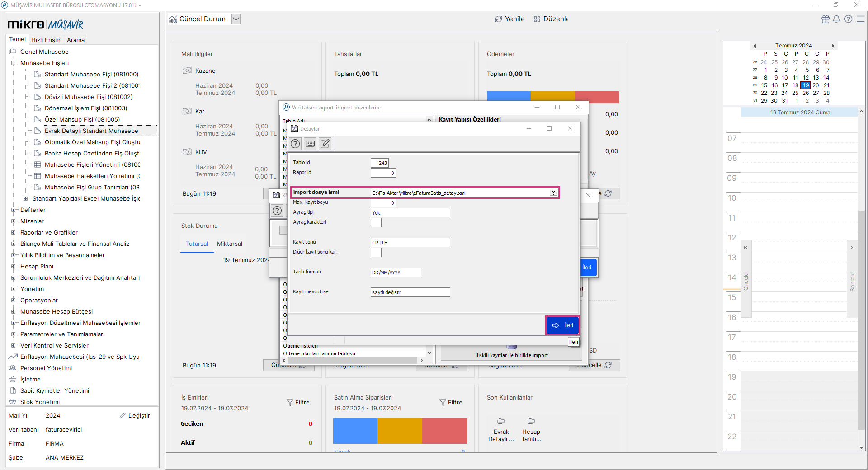Image resolution: width=868 pixels, height=470 pixels.
Task: Go to next month in calendar
Action: pyautogui.click(x=833, y=46)
